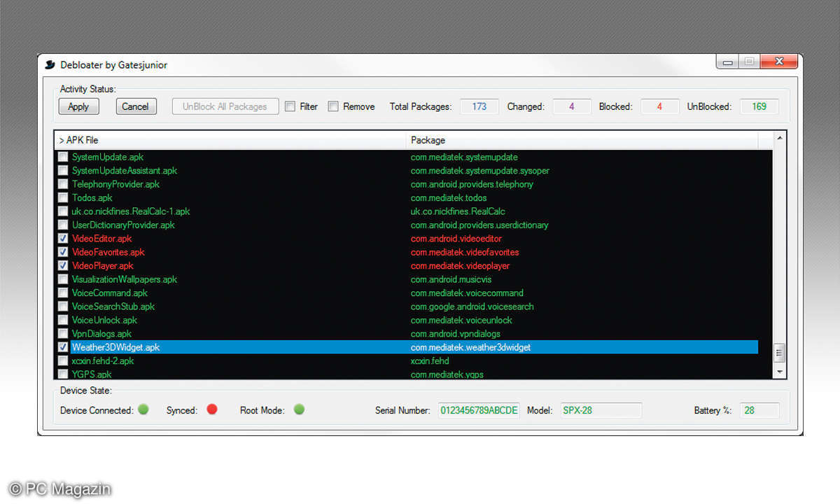Viewport: 840px width, 504px height.
Task: Click package com.android.vpndialogs
Action: point(456,334)
